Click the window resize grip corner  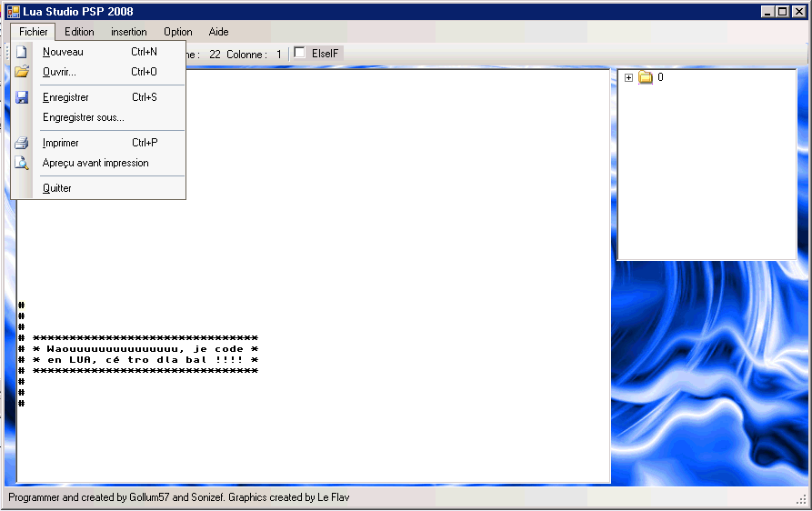[x=802, y=499]
